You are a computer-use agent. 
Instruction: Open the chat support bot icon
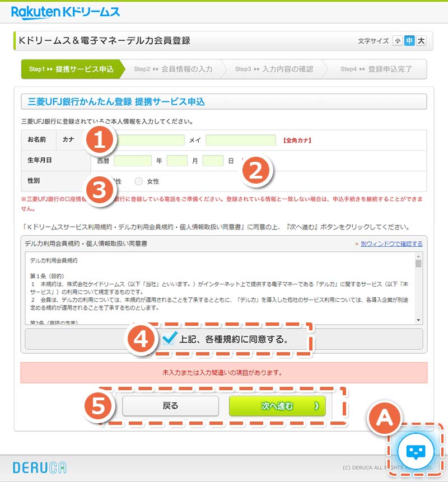[x=416, y=451]
